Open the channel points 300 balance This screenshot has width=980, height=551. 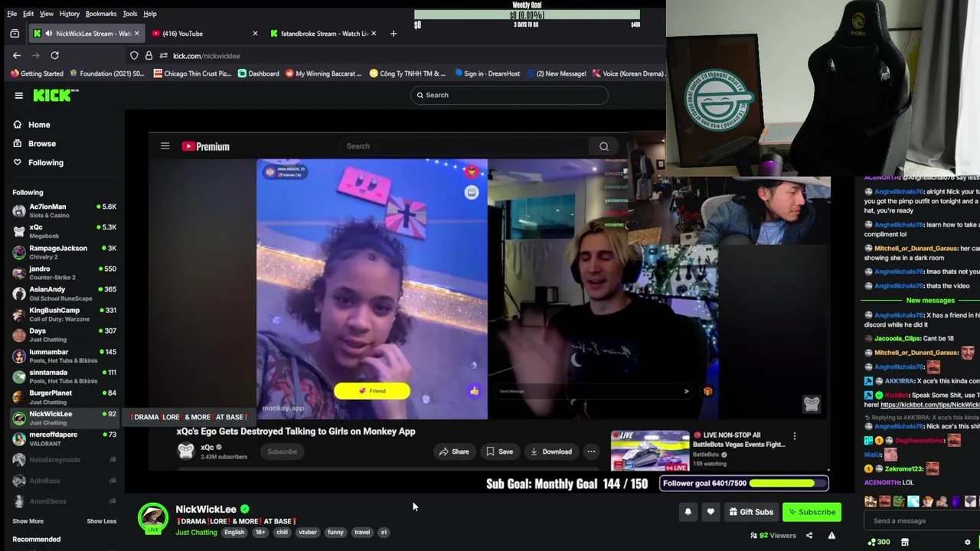click(x=879, y=542)
